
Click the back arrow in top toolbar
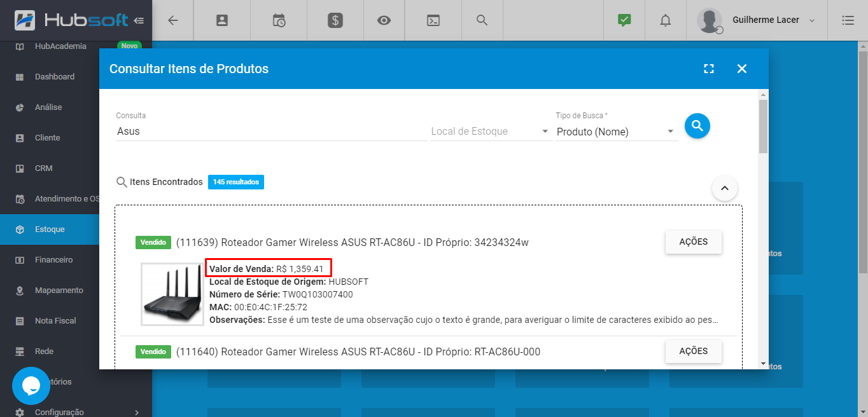point(172,20)
